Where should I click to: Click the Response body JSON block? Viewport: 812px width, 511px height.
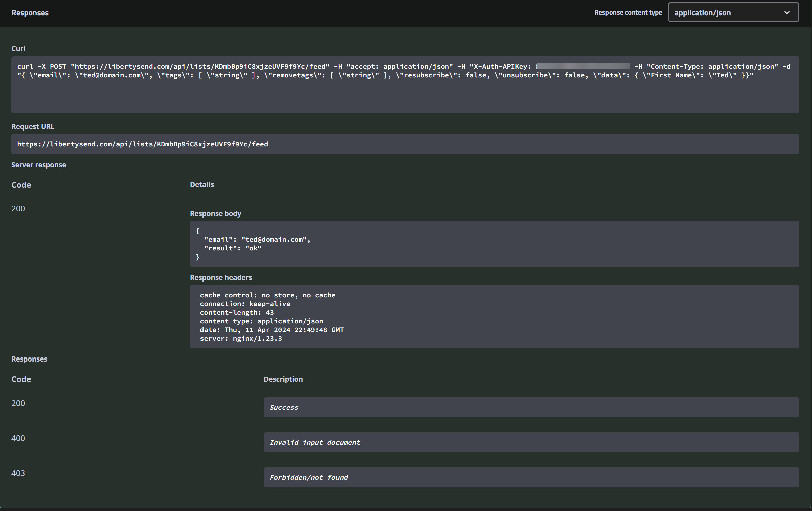click(494, 244)
